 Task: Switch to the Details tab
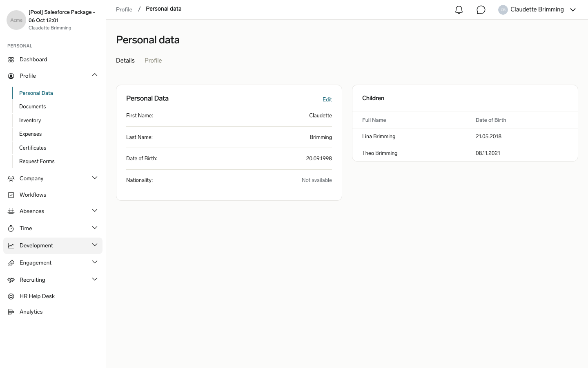125,61
